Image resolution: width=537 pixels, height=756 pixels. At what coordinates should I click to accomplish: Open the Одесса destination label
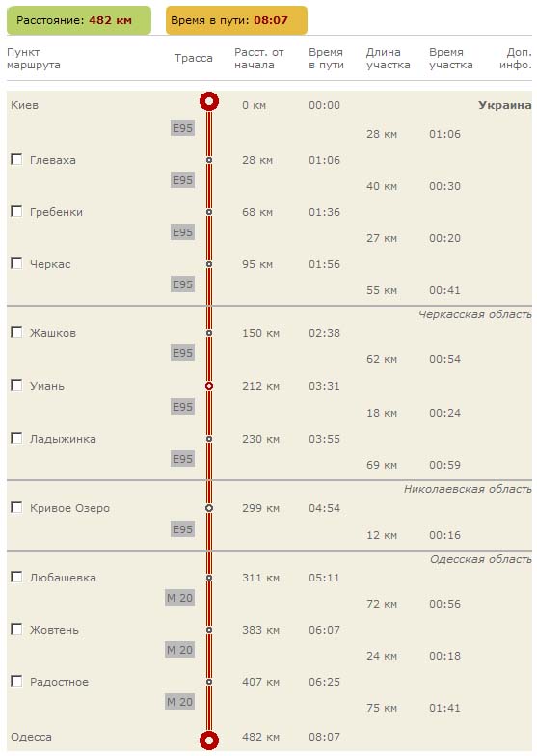click(31, 737)
